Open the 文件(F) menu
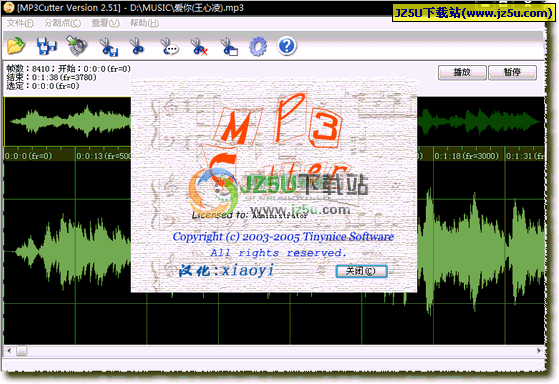The height and width of the screenshot is (384, 559). click(20, 23)
